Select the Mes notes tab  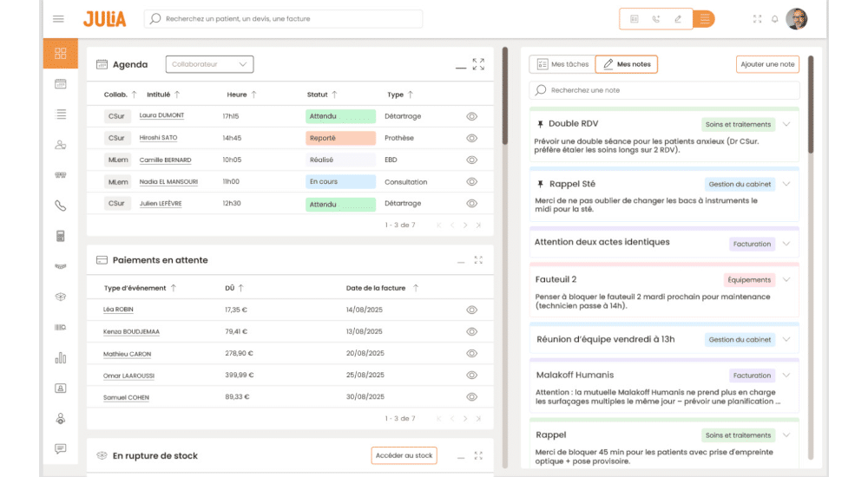click(x=627, y=64)
